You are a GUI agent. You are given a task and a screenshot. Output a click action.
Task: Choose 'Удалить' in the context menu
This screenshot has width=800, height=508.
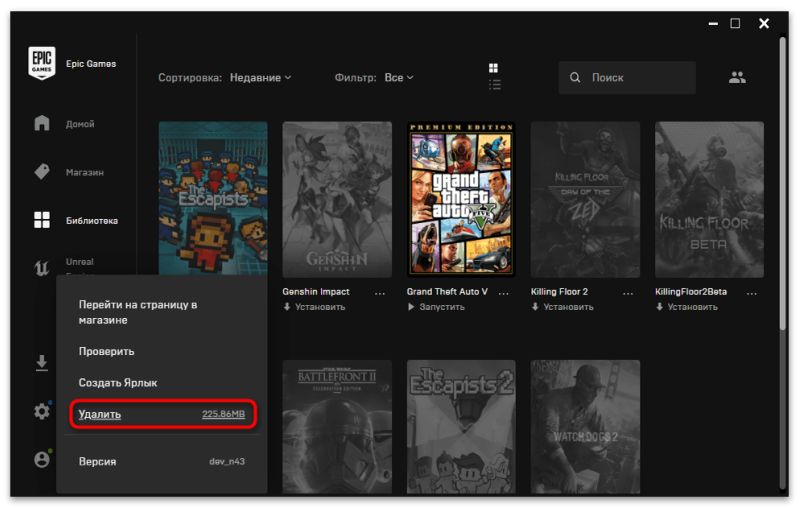(x=163, y=414)
